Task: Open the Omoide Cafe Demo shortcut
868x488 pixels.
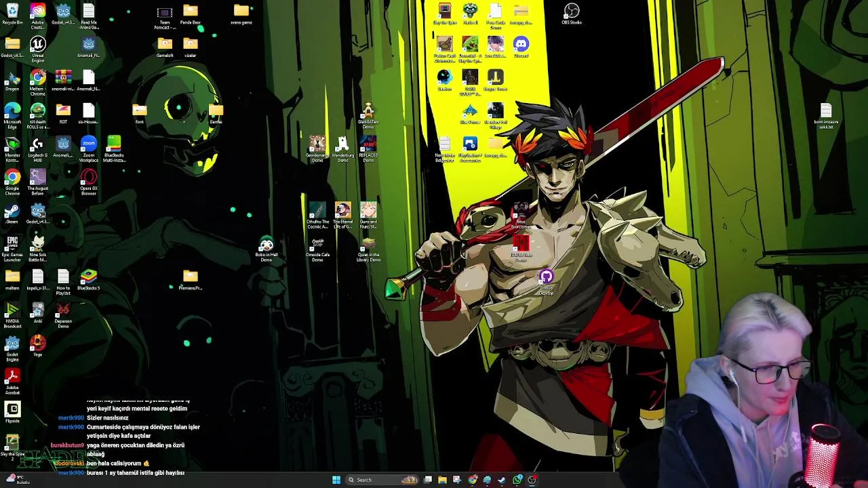Action: tap(317, 248)
